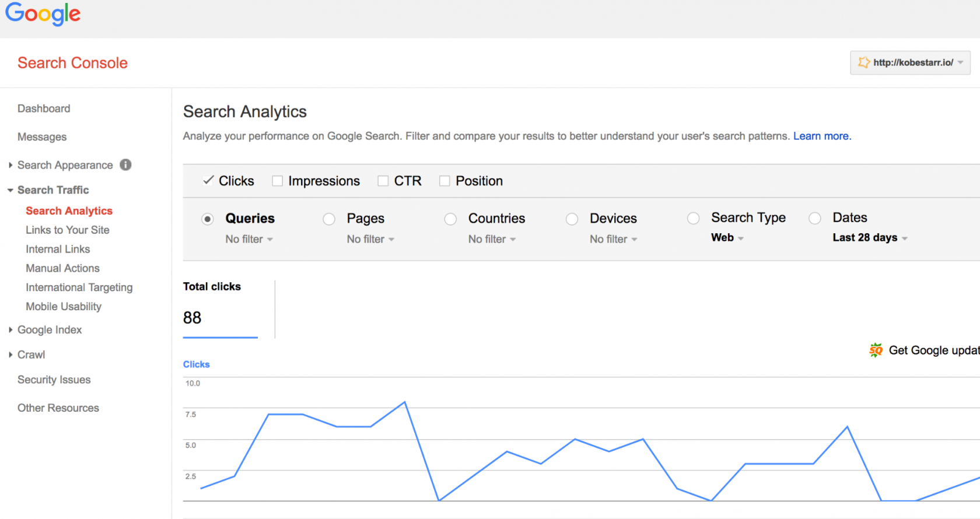Open Manual Actions in the sidebar
Viewport: 980px width, 519px height.
point(62,268)
